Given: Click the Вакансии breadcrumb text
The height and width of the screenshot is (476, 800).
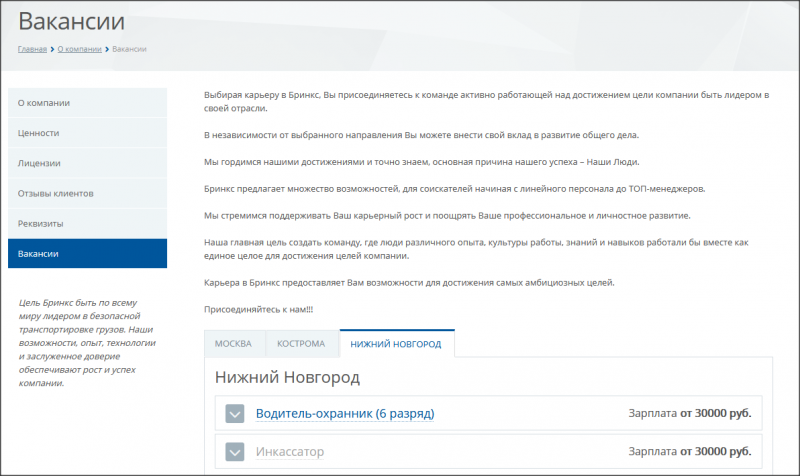Looking at the screenshot, I should [x=130, y=49].
